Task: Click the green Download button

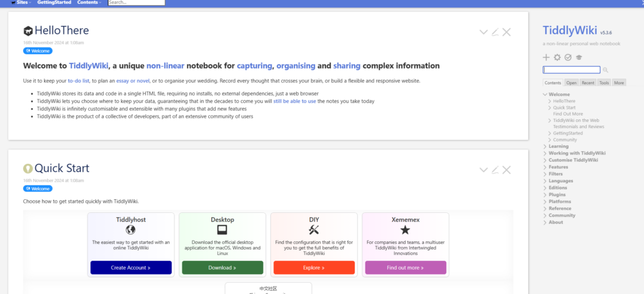Action: (222, 268)
